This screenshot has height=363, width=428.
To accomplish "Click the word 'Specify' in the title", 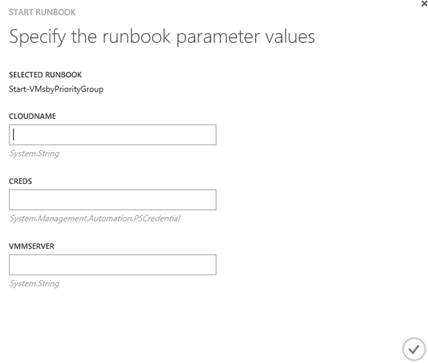I will (37, 37).
